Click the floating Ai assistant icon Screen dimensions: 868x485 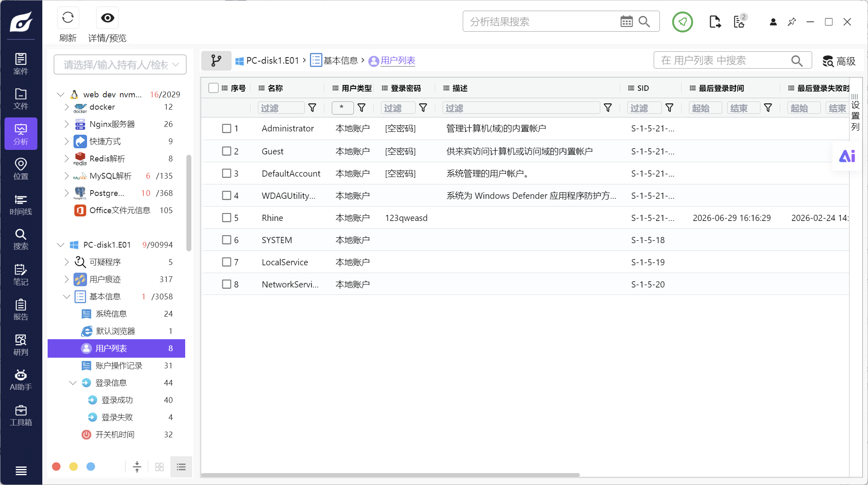coord(847,156)
